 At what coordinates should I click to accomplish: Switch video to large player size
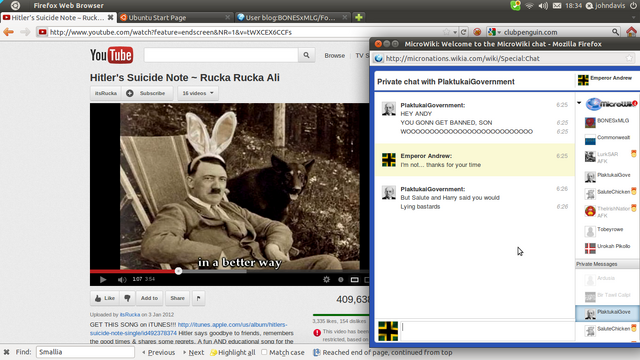pyautogui.click(x=354, y=280)
